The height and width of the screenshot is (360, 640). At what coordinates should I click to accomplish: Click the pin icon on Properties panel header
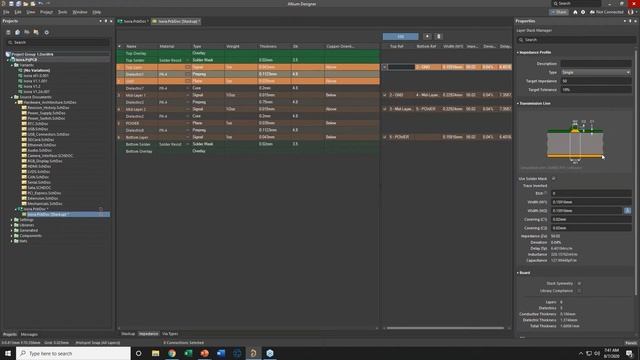coord(630,21)
